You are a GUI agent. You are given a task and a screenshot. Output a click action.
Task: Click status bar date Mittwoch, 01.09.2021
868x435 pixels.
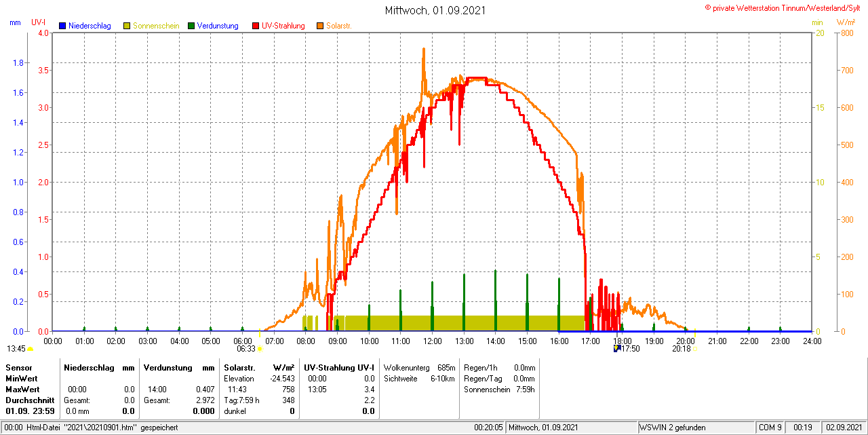click(x=543, y=428)
